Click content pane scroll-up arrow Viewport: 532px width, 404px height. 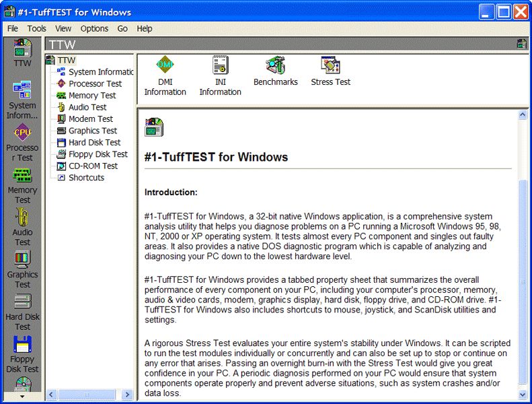(x=523, y=115)
